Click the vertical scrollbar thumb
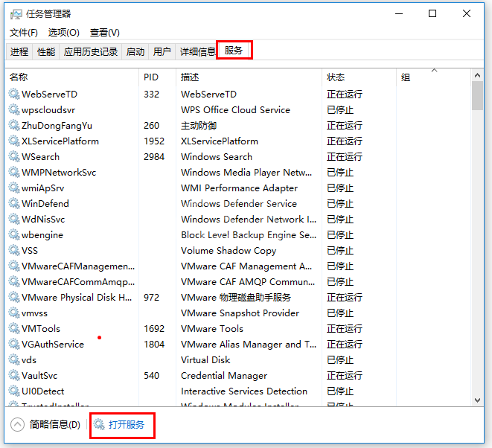492x448 pixels. (477, 96)
